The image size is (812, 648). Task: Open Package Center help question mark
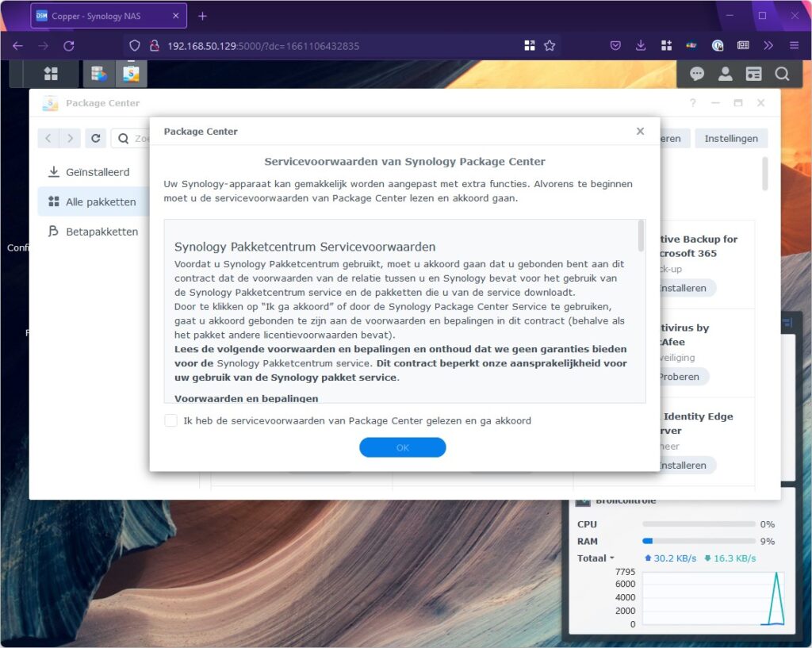click(x=692, y=103)
